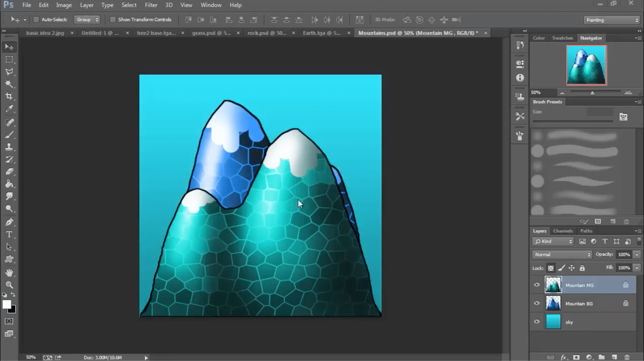Image resolution: width=644 pixels, height=361 pixels.
Task: Enable the Auto-Select checkbox
Action: tap(36, 19)
